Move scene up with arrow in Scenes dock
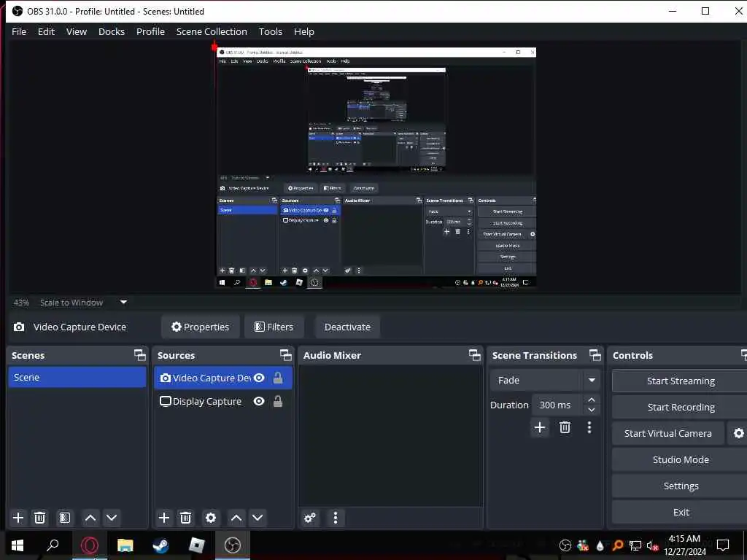This screenshot has width=747, height=560. pos(90,518)
